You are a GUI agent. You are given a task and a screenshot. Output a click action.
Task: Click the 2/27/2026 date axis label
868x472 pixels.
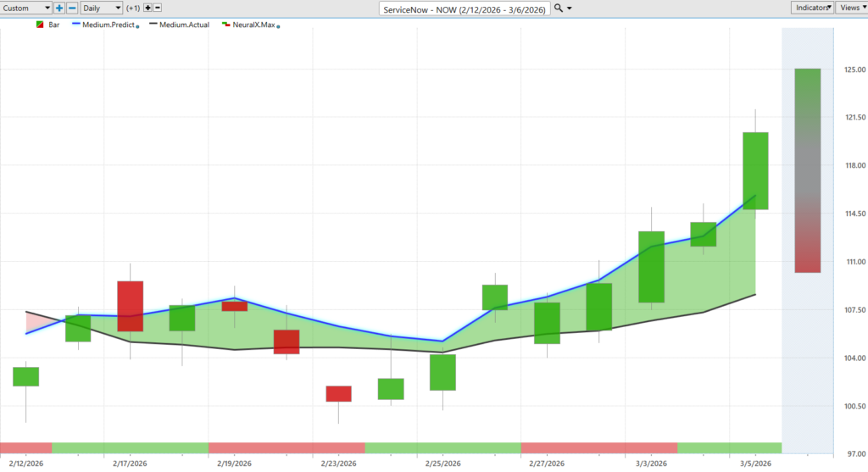(547, 464)
